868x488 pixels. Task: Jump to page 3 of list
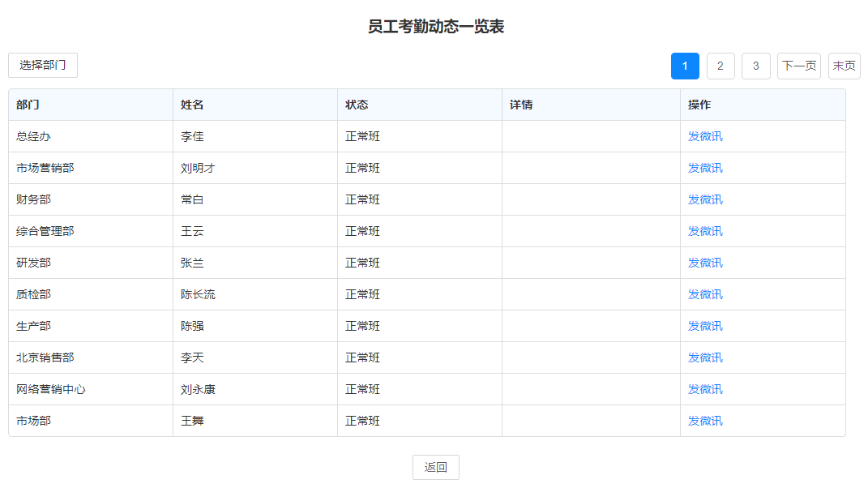click(755, 66)
